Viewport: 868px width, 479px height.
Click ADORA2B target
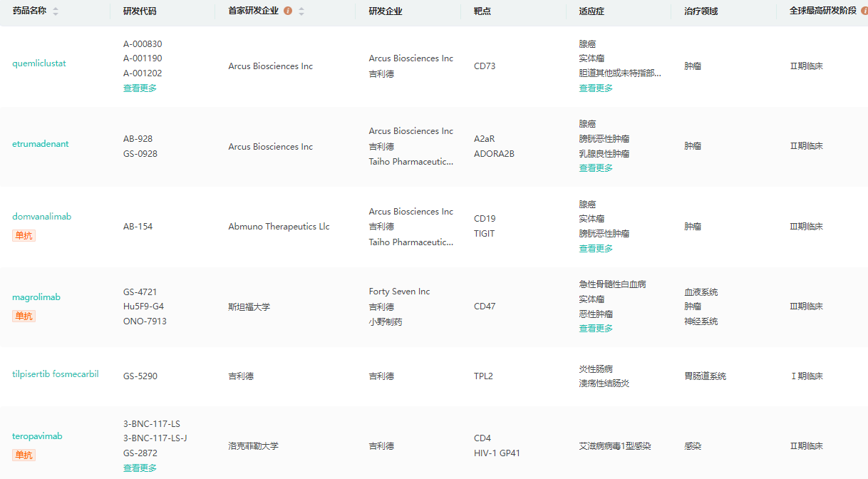495,154
